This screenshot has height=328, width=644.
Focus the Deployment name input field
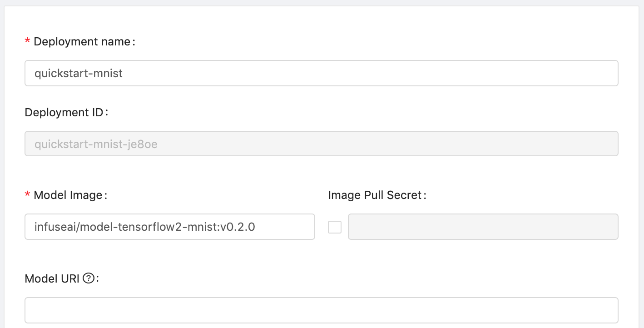tap(322, 73)
